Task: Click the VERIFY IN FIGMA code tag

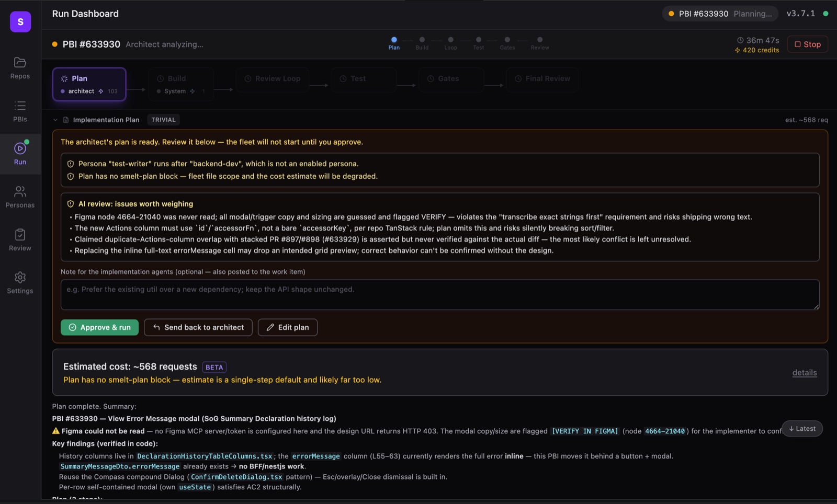Action: 585,431
